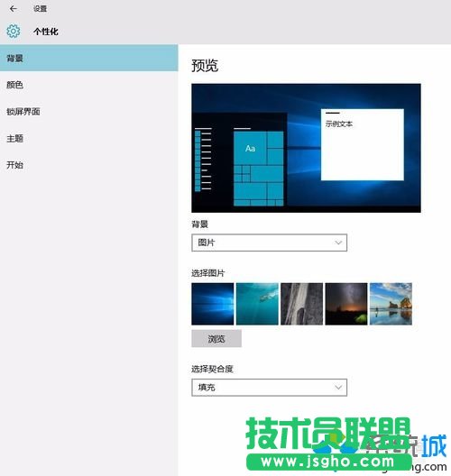
Task: Choose the blue Windows logo wallpaper thumbnail
Action: point(213,304)
